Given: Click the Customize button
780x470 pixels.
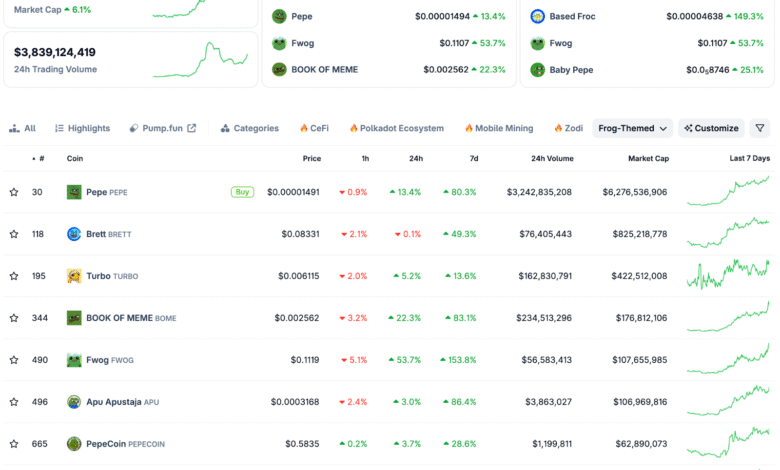Looking at the screenshot, I should [x=711, y=128].
